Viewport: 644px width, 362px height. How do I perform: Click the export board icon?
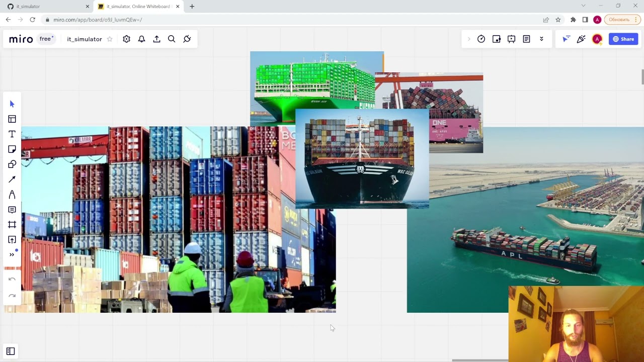pyautogui.click(x=156, y=39)
